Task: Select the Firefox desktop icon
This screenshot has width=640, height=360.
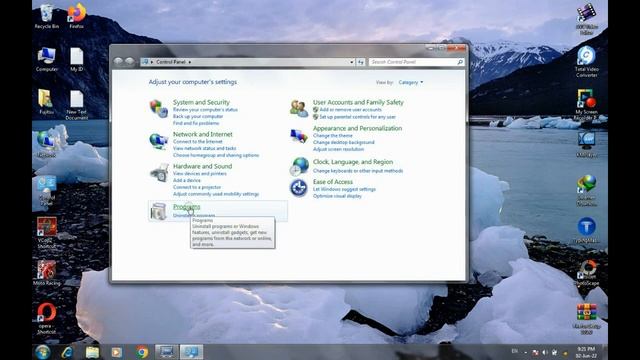Action: tap(76, 17)
